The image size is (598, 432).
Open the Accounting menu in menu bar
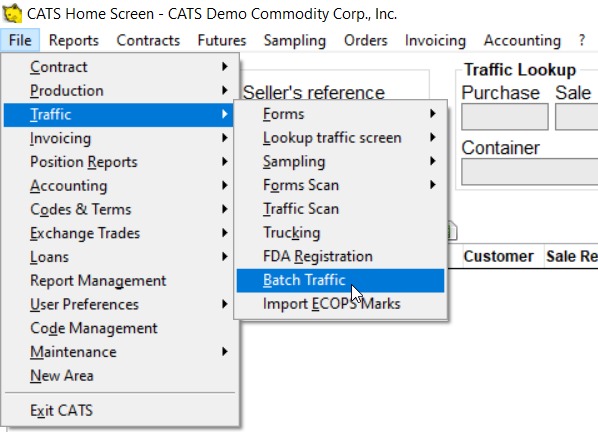tap(522, 40)
